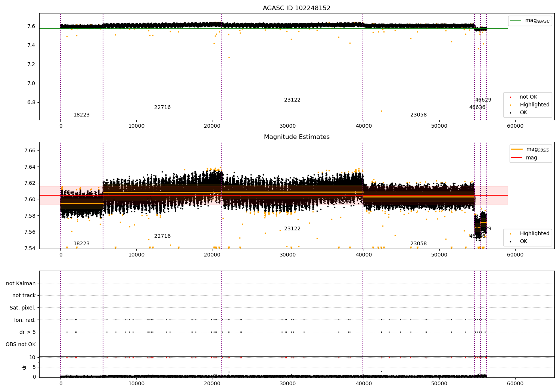Click y-axis tick 7.64 in middle plot

tap(29, 167)
